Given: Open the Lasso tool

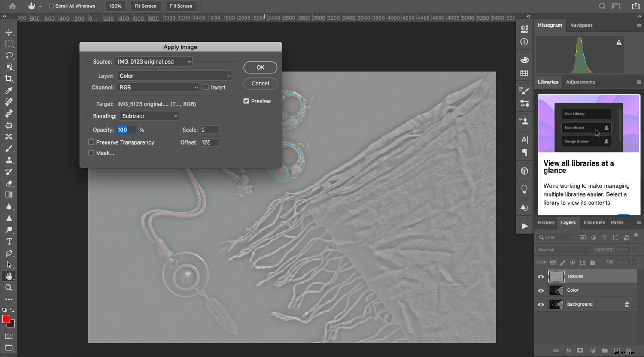Looking at the screenshot, I should click(9, 55).
